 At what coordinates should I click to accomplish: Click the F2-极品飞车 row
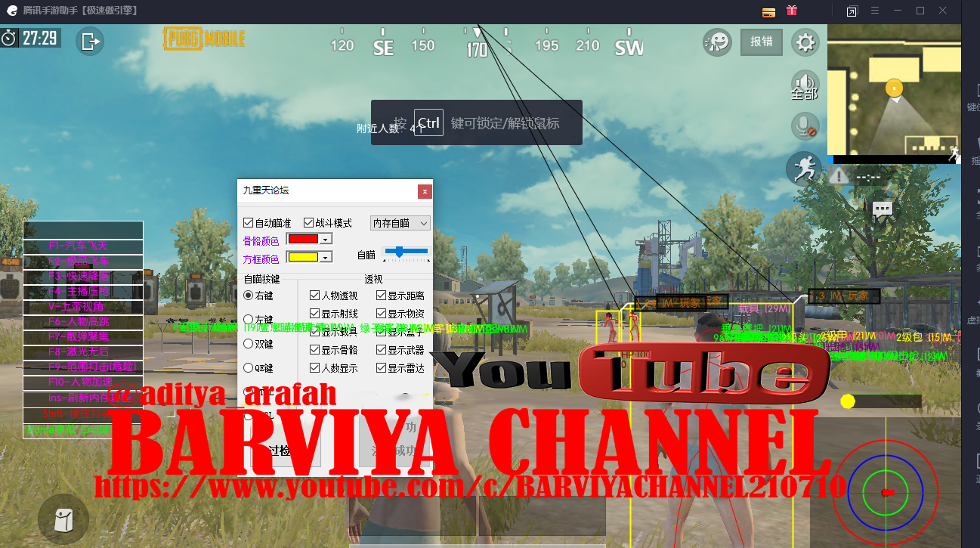[x=83, y=262]
